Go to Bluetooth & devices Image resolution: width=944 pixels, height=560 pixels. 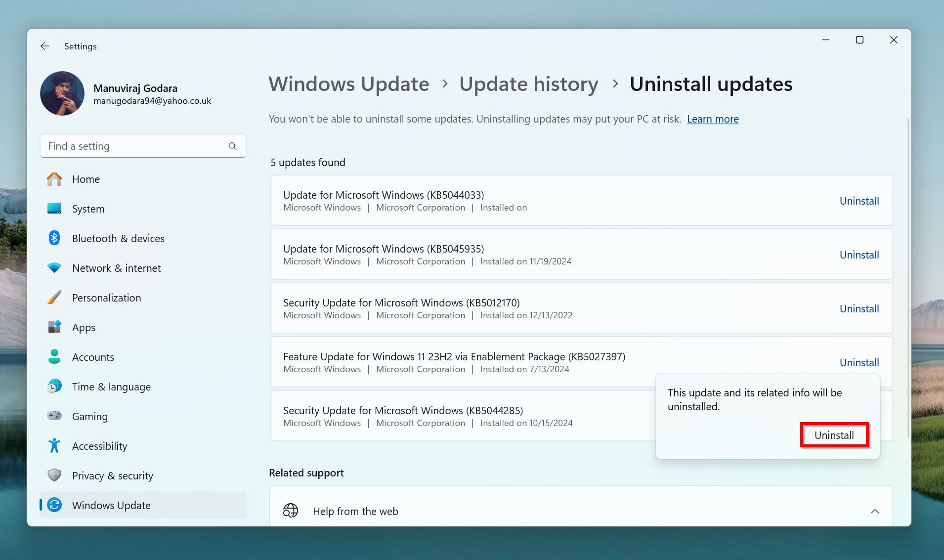point(143,238)
